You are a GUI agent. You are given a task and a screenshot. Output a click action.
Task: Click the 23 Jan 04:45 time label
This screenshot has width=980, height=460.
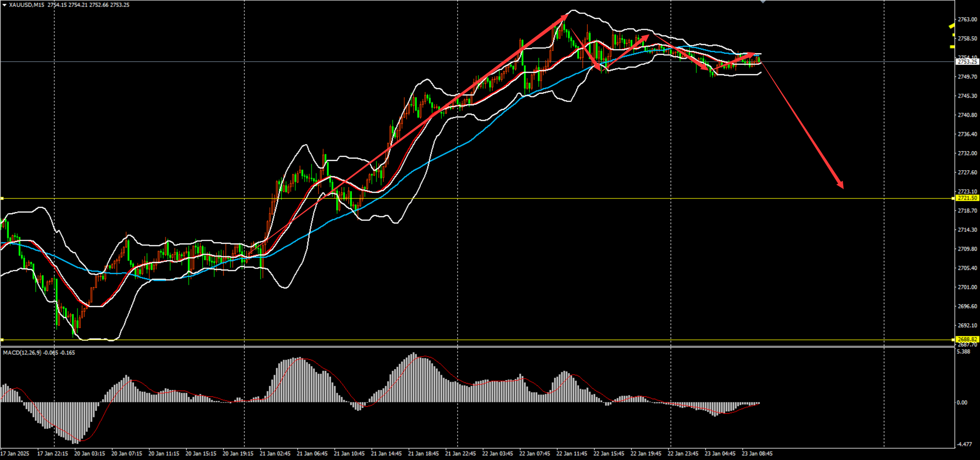720,454
